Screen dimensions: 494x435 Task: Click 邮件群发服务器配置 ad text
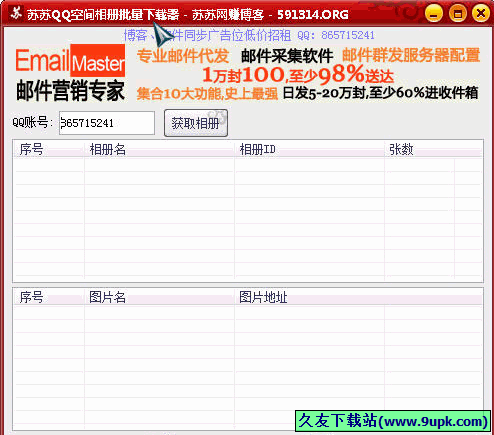pos(411,55)
